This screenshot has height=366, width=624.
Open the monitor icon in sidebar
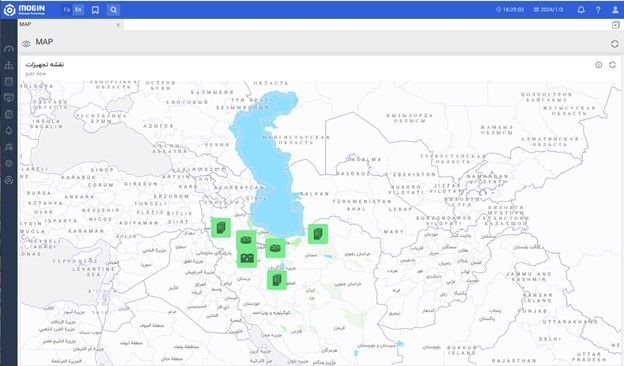(9, 97)
